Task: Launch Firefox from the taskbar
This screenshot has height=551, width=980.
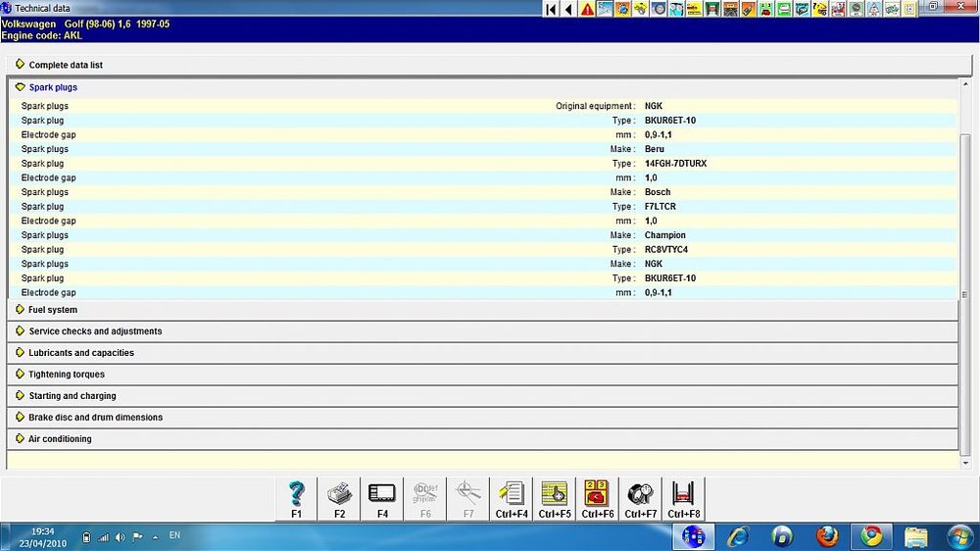Action: click(x=827, y=536)
